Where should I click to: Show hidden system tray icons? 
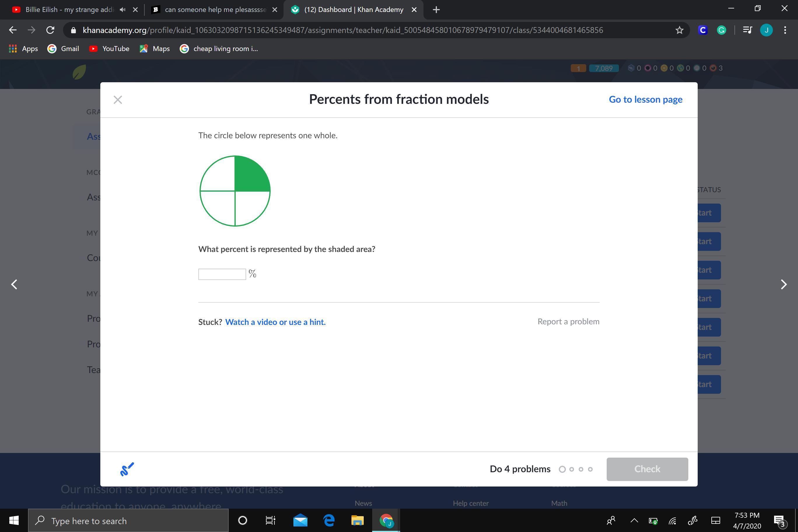(x=634, y=520)
